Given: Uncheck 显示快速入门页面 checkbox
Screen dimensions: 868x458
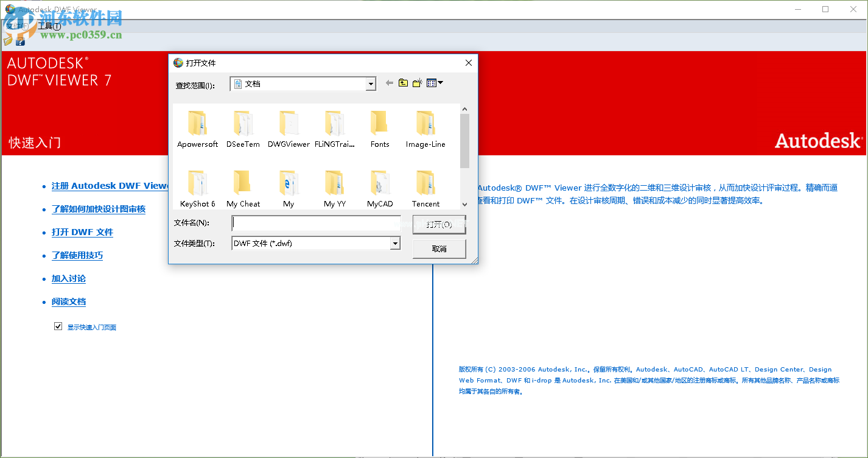Looking at the screenshot, I should pyautogui.click(x=58, y=326).
